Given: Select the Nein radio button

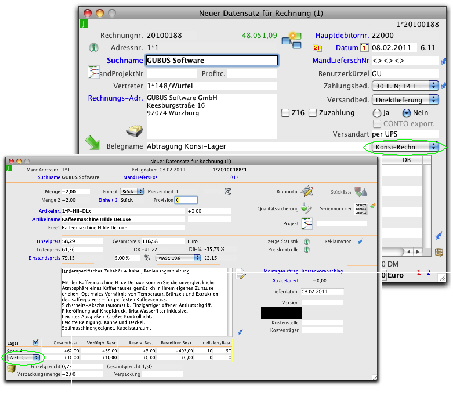Looking at the screenshot, I should [x=407, y=113].
